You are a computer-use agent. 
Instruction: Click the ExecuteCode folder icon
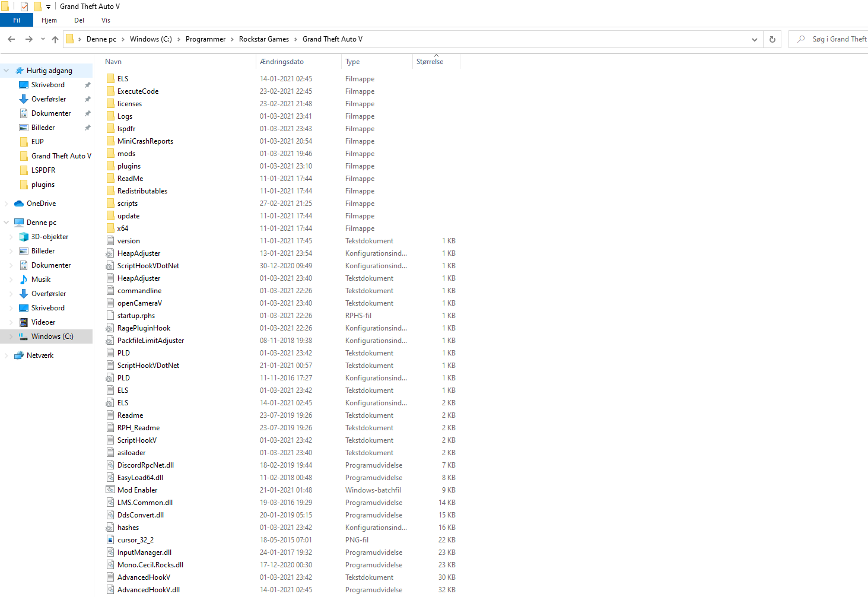pos(110,91)
